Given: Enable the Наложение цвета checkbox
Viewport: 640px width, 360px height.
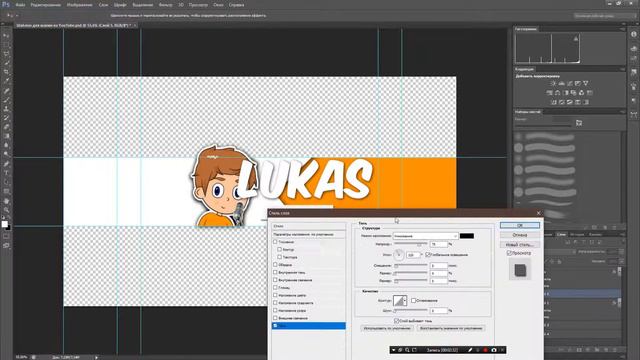Looking at the screenshot, I should tap(275, 295).
